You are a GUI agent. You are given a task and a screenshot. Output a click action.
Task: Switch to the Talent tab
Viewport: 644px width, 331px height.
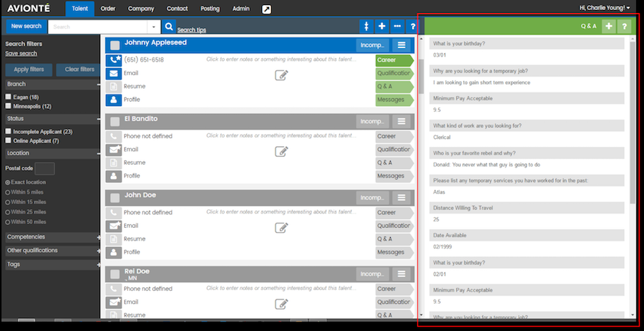79,9
